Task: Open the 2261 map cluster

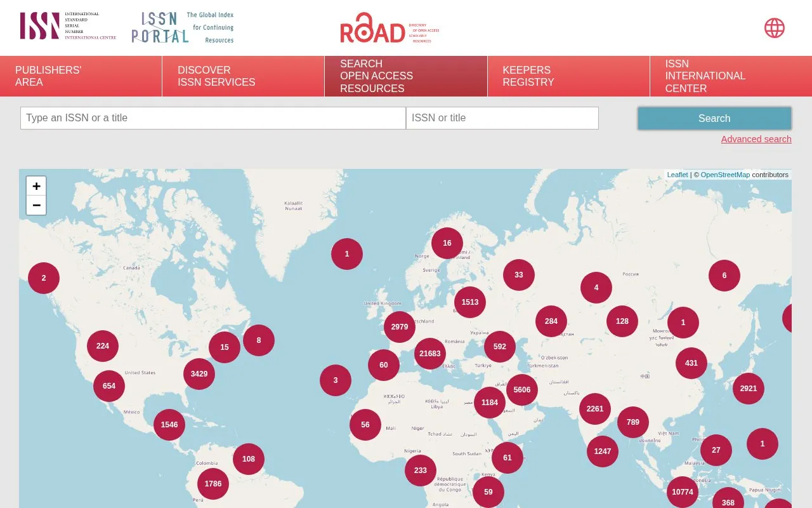Action: (x=595, y=409)
